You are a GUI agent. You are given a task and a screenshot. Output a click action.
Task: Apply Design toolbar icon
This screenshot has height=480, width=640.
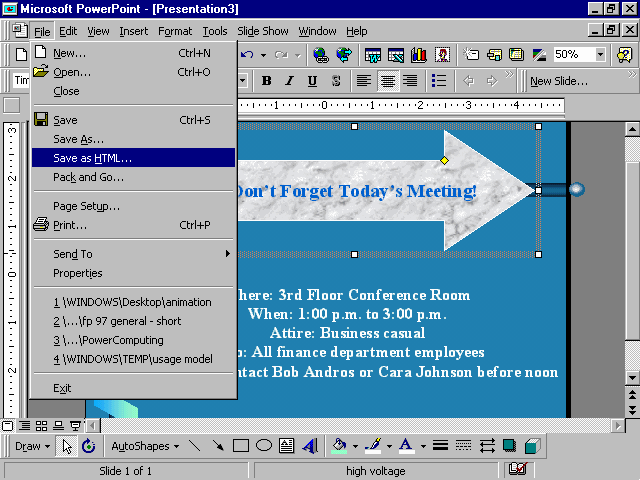coord(517,55)
